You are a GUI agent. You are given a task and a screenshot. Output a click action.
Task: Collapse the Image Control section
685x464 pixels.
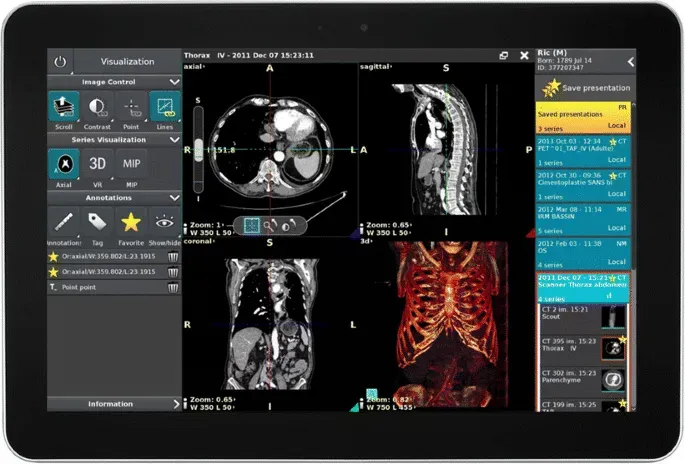(x=174, y=82)
